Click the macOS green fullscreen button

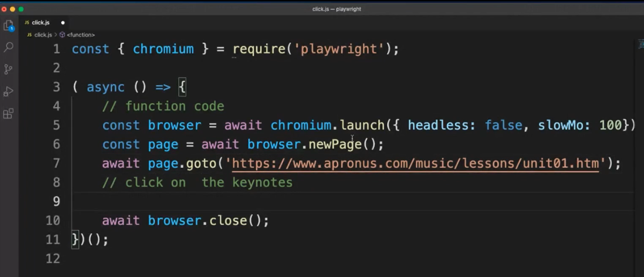[21, 9]
